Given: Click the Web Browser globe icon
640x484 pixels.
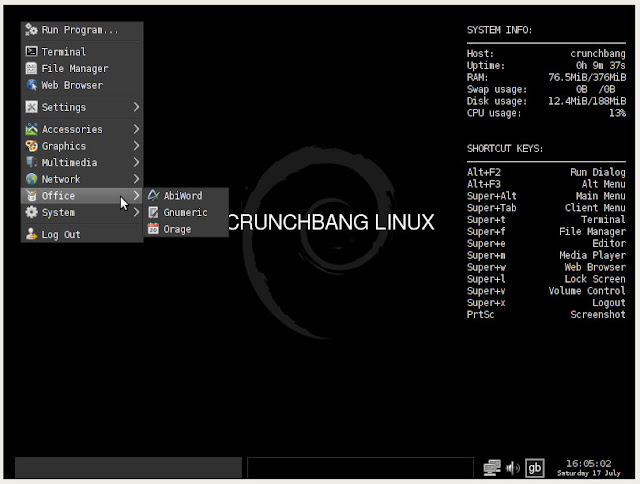Looking at the screenshot, I should (x=31, y=85).
